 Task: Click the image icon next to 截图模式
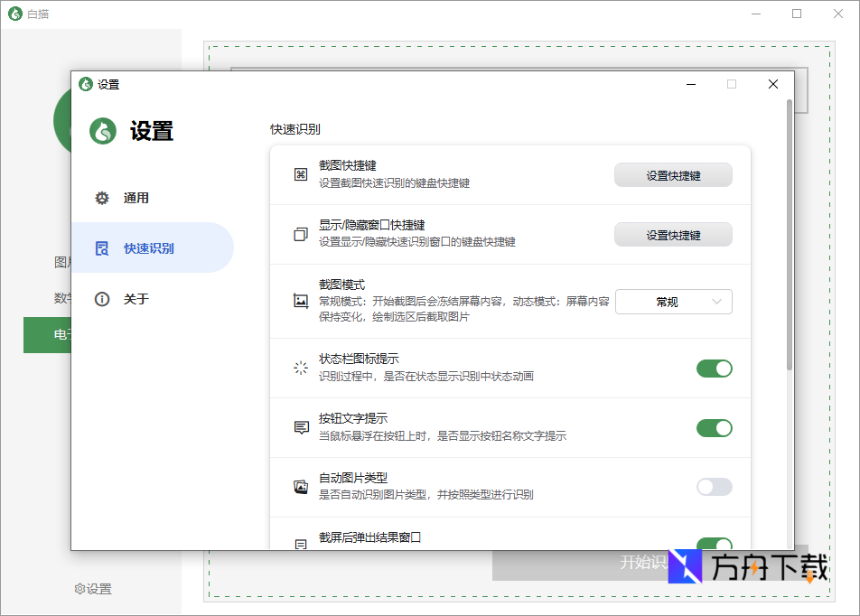[301, 302]
